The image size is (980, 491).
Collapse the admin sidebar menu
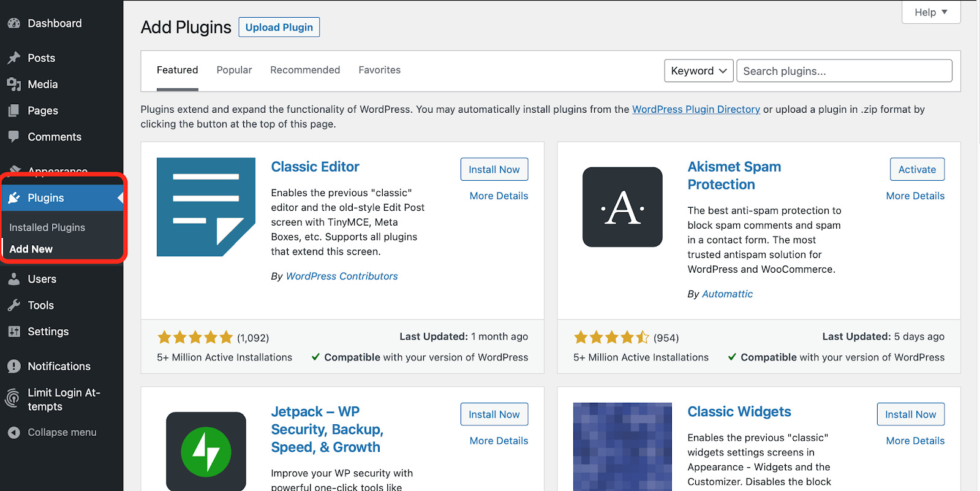click(x=52, y=432)
